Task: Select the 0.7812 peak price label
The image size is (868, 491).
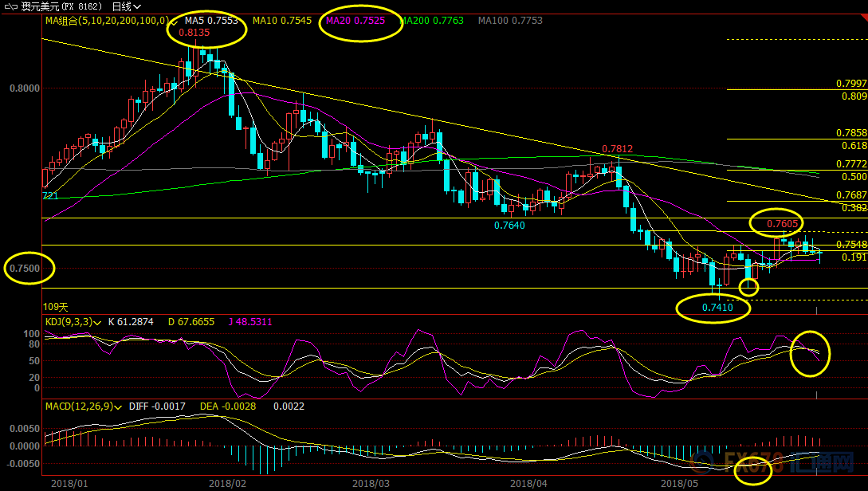Action: pos(617,149)
